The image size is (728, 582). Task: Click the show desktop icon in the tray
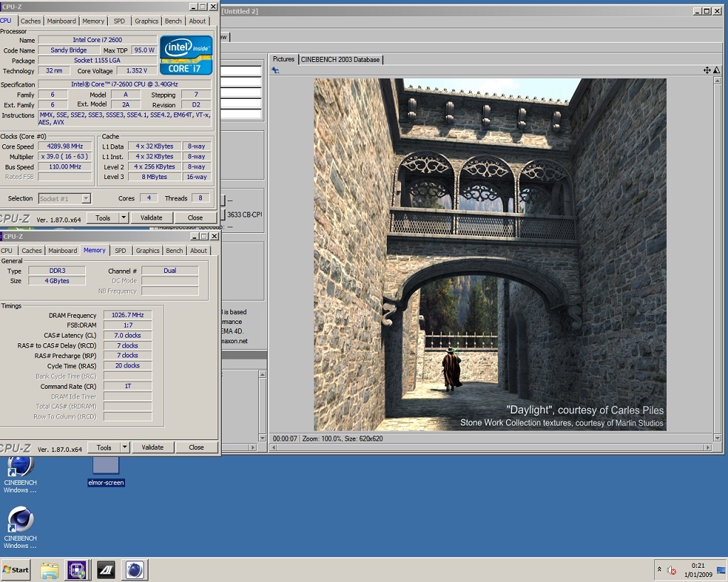click(x=721, y=570)
